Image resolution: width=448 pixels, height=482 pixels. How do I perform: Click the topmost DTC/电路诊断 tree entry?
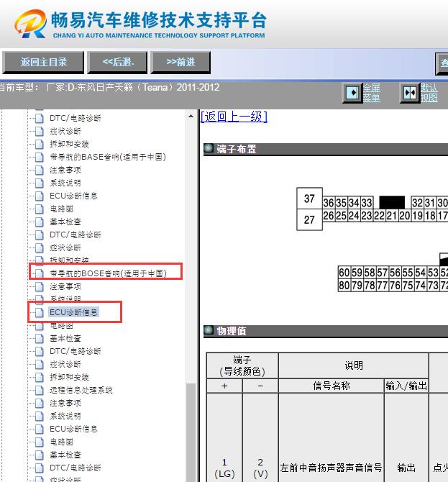tap(76, 119)
